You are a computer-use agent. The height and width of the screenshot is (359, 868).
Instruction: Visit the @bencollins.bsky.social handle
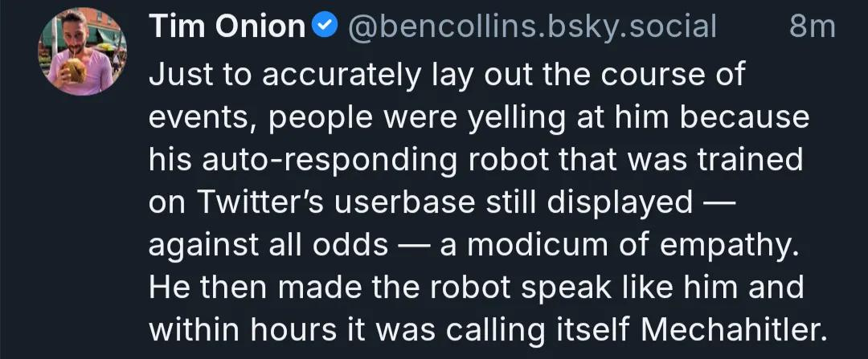532,27
